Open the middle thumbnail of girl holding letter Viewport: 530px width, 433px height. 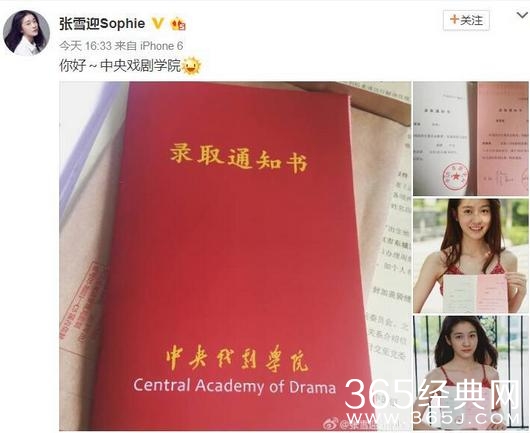(471, 256)
